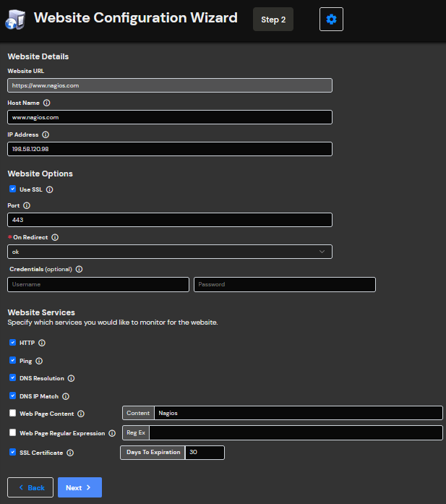Focus the Password field
Screen dimensions: 446x504
point(285,284)
